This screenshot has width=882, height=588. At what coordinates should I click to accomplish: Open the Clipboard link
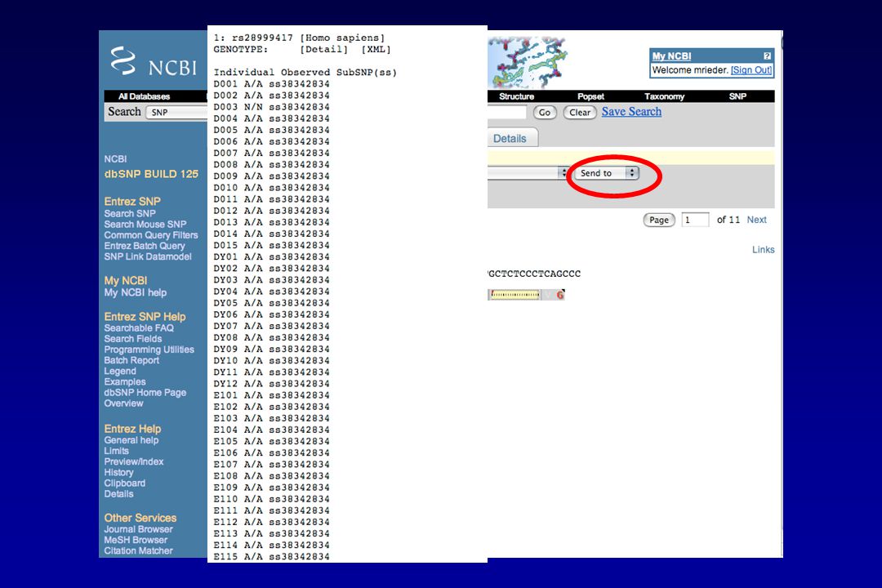click(x=125, y=483)
